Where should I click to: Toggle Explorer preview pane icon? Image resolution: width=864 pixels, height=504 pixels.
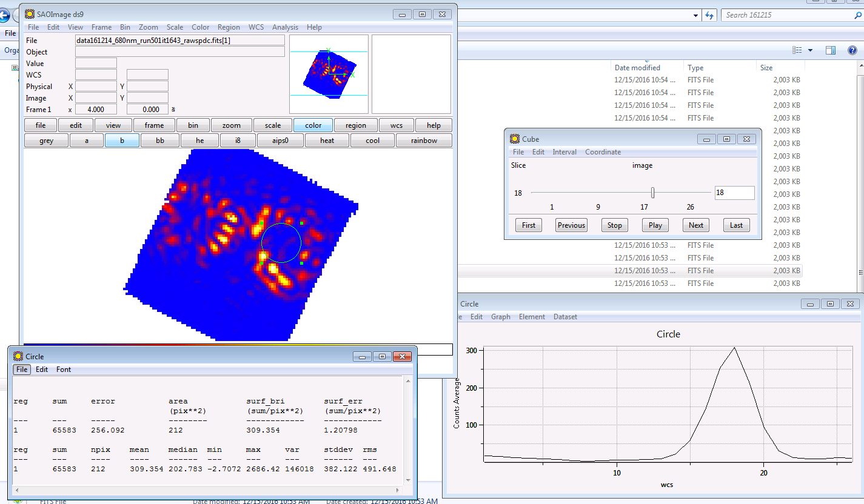831,50
